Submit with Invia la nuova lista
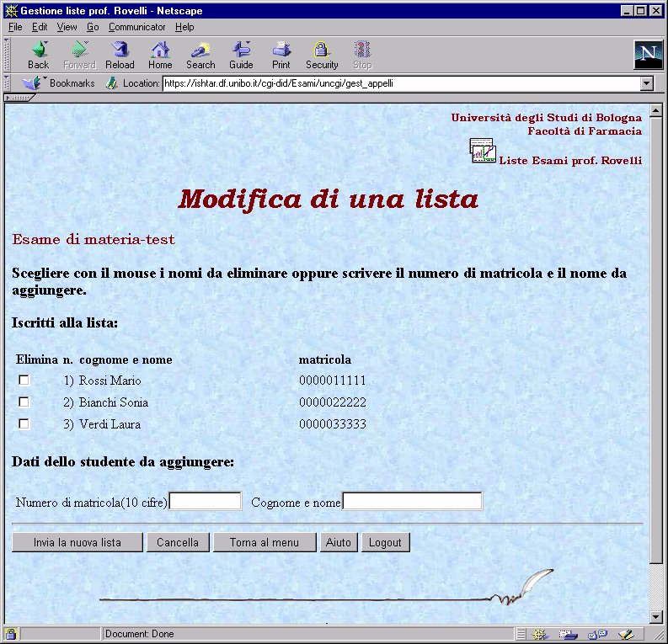This screenshot has height=644, width=668. click(x=77, y=542)
